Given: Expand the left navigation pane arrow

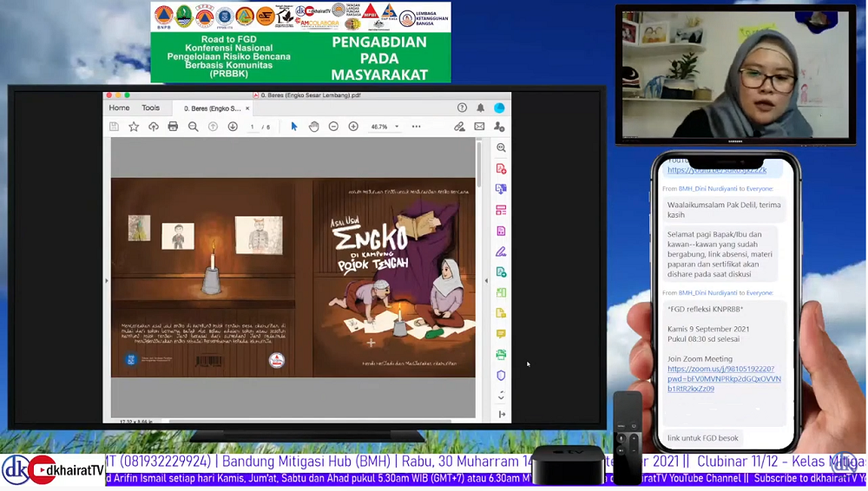Looking at the screenshot, I should (x=107, y=281).
